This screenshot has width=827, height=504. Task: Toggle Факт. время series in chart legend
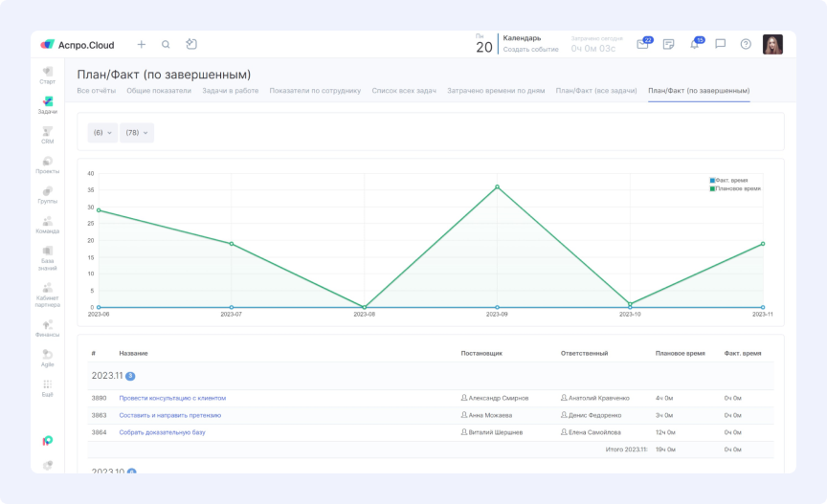(x=729, y=180)
